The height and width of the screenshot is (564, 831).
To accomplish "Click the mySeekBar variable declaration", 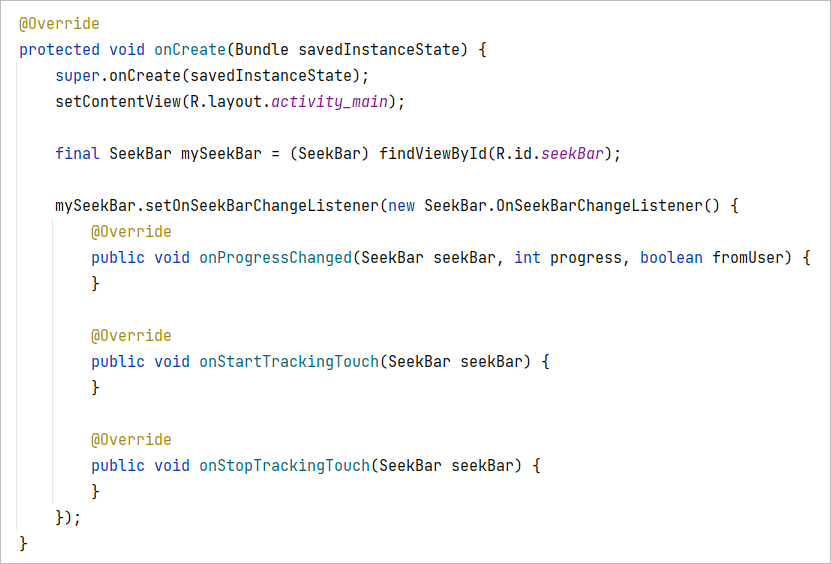I will (222, 154).
